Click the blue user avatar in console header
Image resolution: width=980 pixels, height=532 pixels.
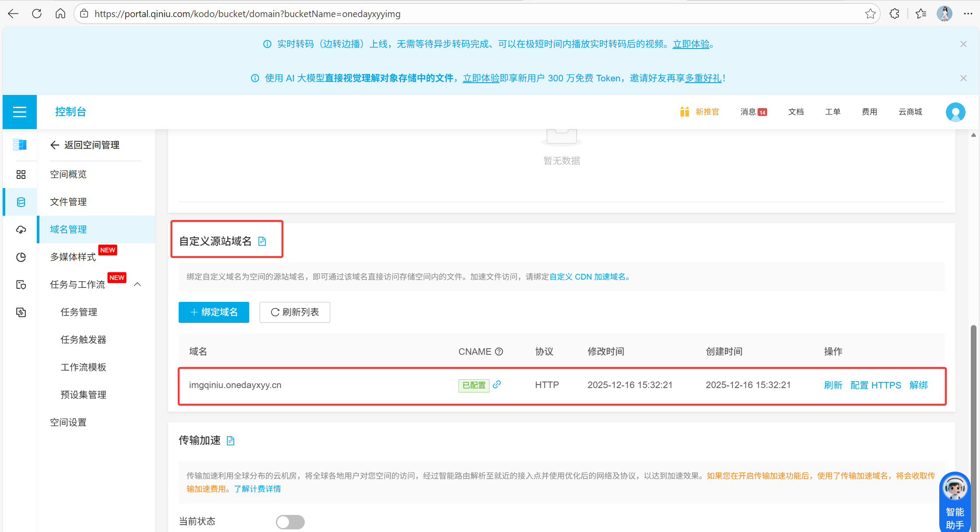click(955, 112)
